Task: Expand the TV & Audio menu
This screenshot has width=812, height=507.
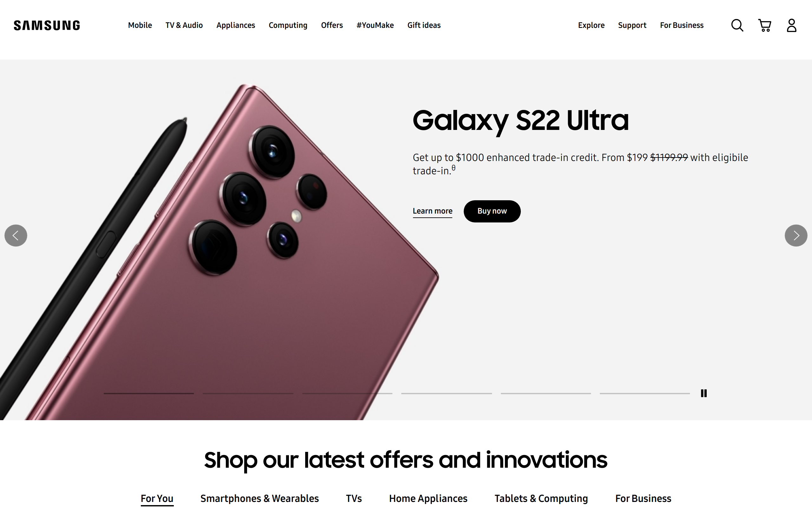Action: pyautogui.click(x=184, y=25)
